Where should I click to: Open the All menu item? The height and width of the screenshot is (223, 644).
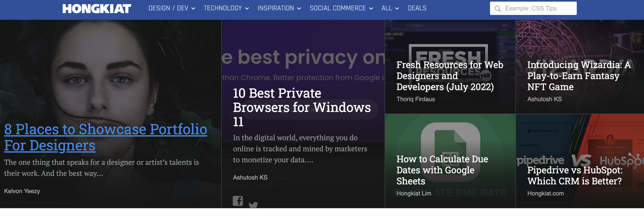(387, 8)
